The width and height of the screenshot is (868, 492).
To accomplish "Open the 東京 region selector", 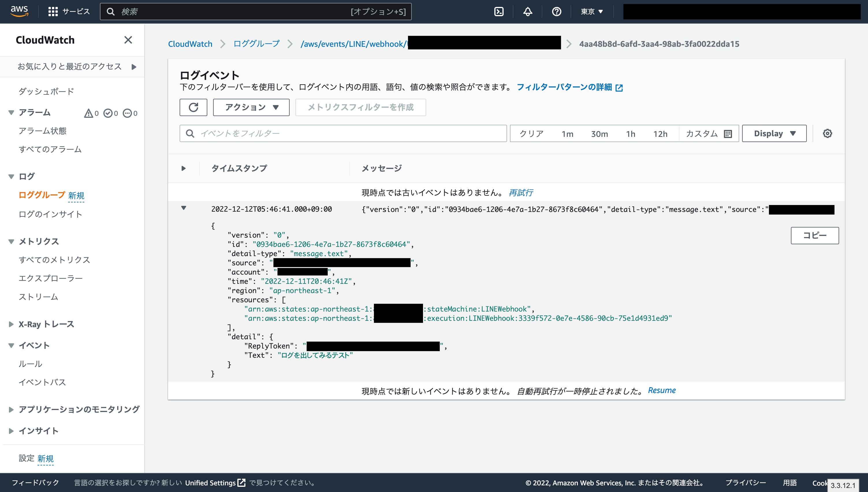I will pyautogui.click(x=592, y=12).
